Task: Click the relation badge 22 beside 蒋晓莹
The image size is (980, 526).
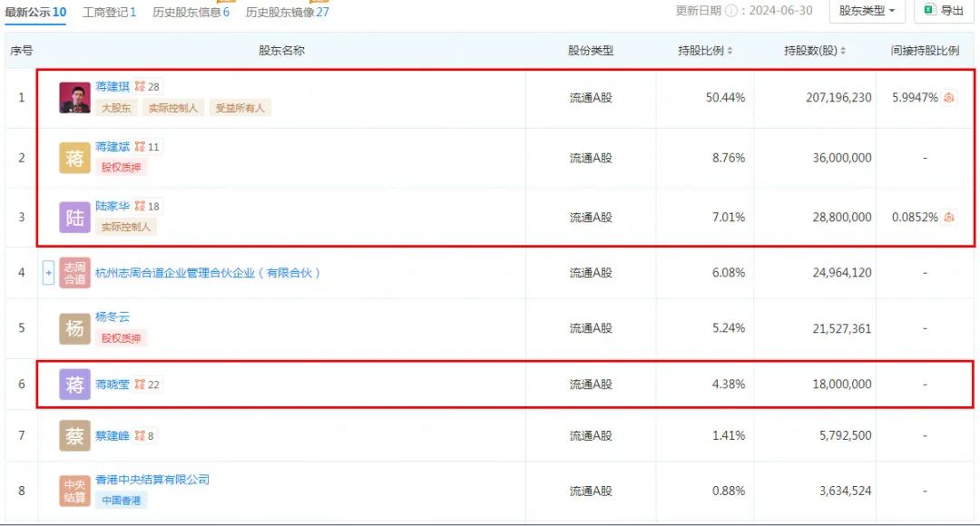Action: [147, 385]
